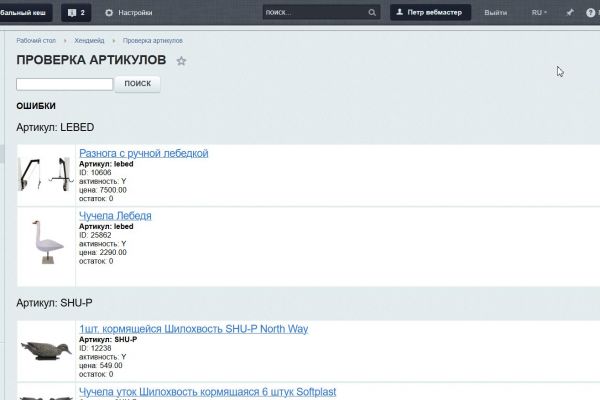Click pintail duck decoy thumbnail
Screen dimensions: 600x400
[x=46, y=351]
